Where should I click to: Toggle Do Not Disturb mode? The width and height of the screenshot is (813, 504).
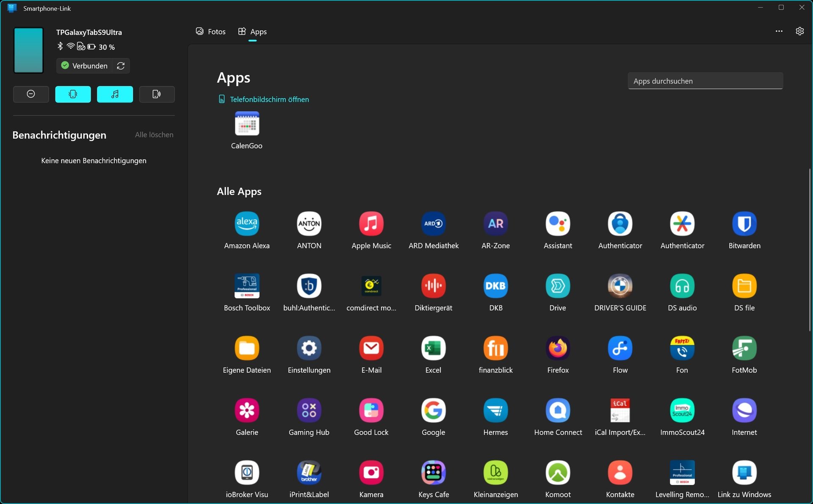(x=31, y=94)
